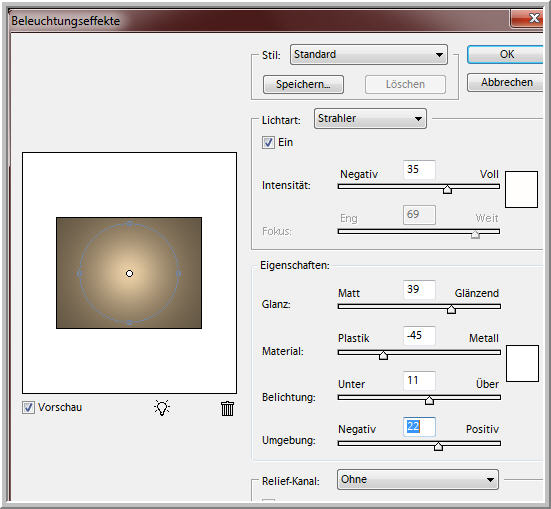551x509 pixels.
Task: Toggle the Vorschau checkbox
Action: (28, 407)
